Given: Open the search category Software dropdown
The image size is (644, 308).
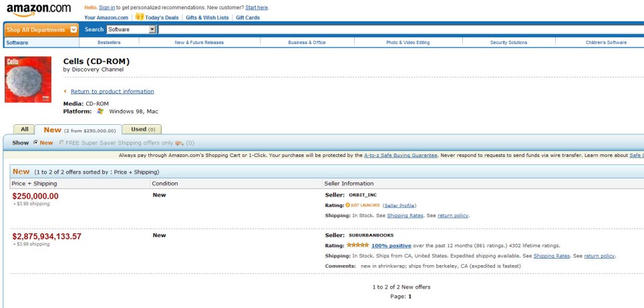Looking at the screenshot, I should coord(132,29).
